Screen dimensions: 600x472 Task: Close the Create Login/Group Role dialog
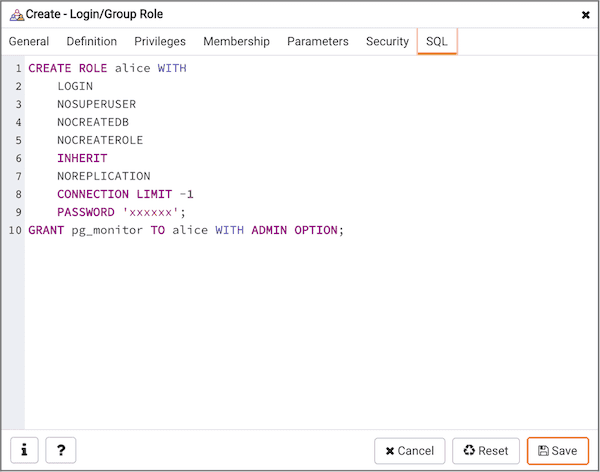[x=585, y=15]
